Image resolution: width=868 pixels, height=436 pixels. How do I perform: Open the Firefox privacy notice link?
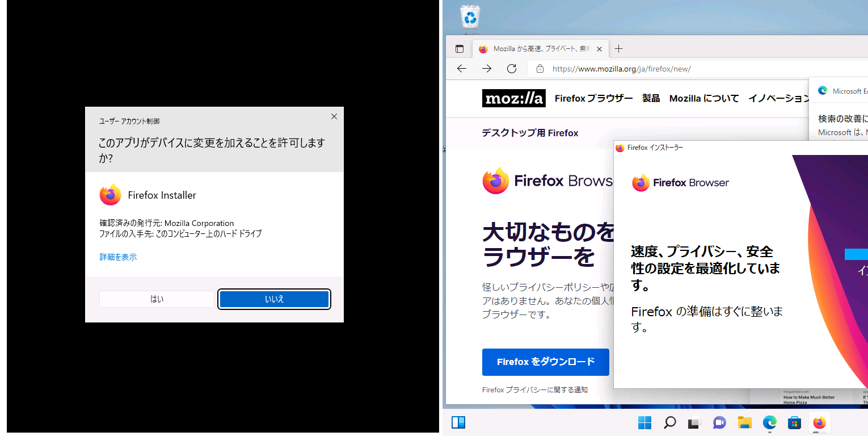534,389
